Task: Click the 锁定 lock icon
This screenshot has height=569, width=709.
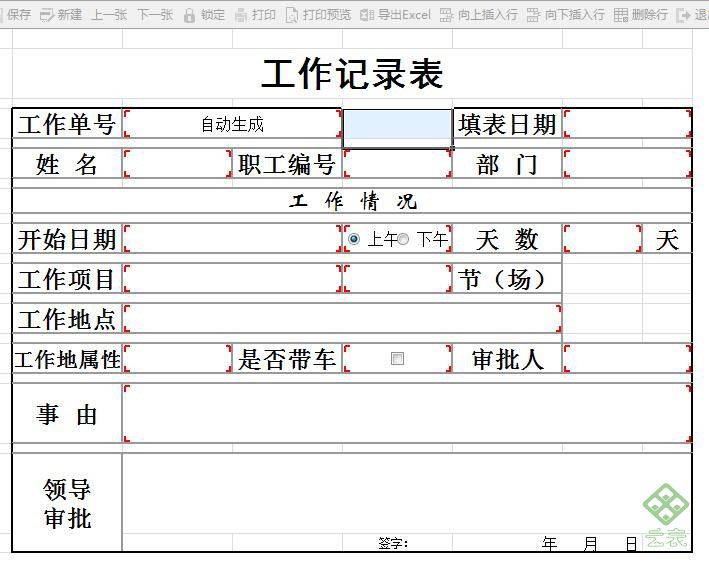Action: (x=189, y=15)
